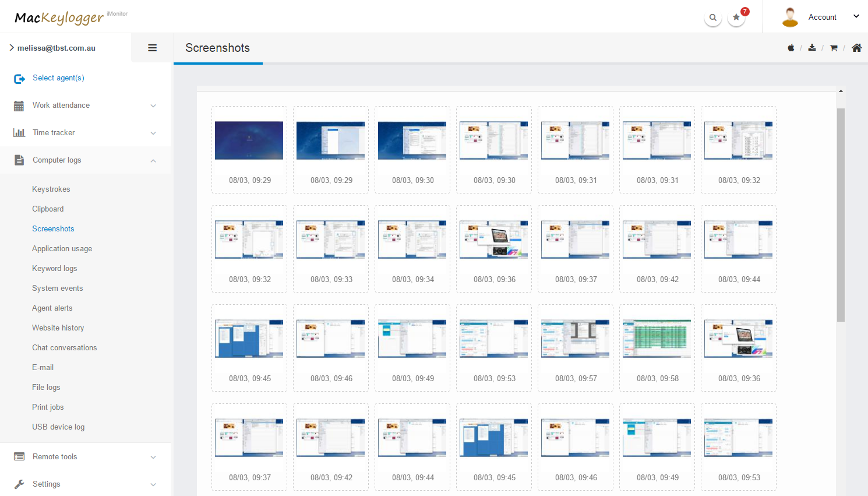Go to home via house icon
The height and width of the screenshot is (496, 868).
tap(856, 48)
